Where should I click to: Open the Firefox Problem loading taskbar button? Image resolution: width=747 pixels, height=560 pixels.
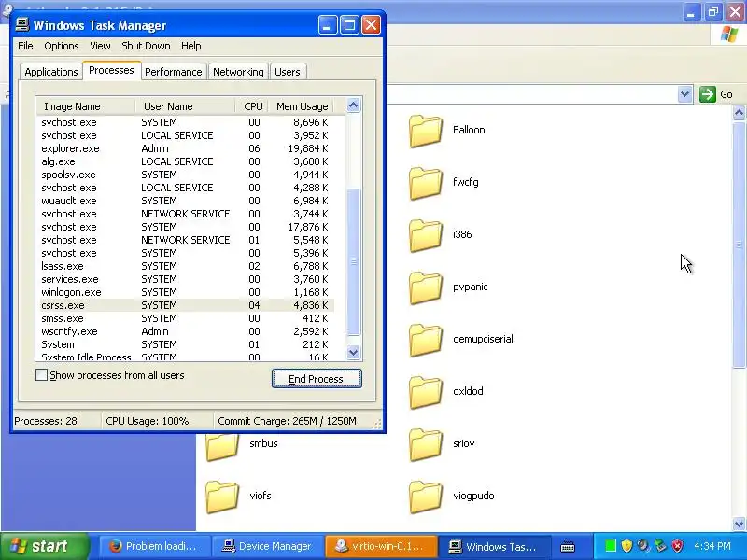(x=155, y=546)
